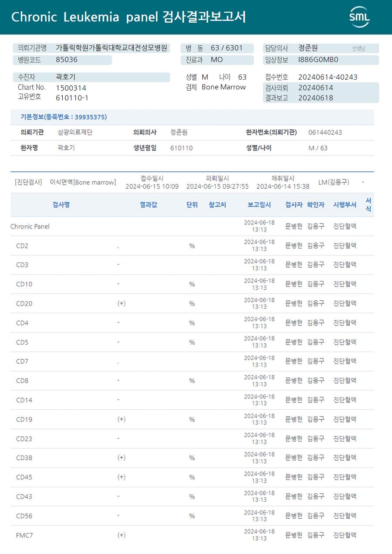The image size is (392, 554).
Task: Click department 진단혈액 in CD19 row
Action: point(345,419)
